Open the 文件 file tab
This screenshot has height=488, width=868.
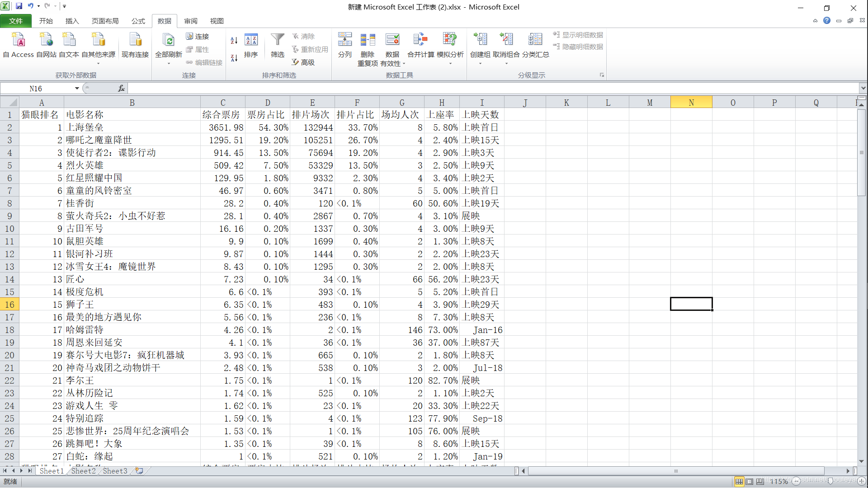(x=16, y=21)
